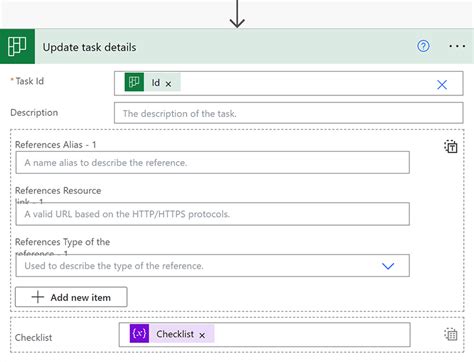
Task: Click the plus icon on Add new item
Action: [x=38, y=297]
